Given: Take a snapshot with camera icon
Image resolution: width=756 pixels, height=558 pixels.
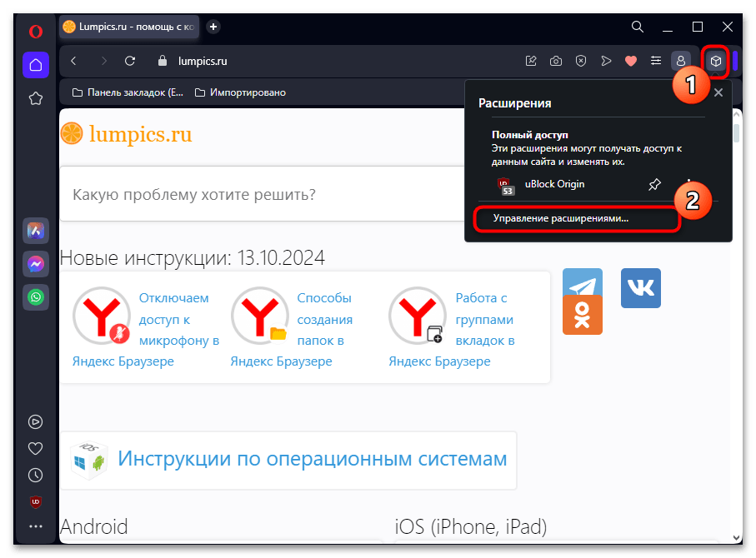Looking at the screenshot, I should click(x=556, y=61).
